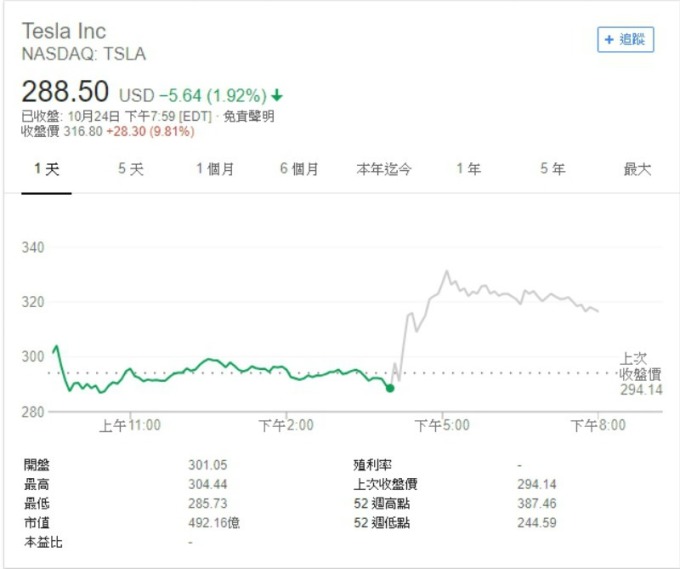The image size is (680, 569).
Task: Click the green down arrow icon
Action: [277, 96]
